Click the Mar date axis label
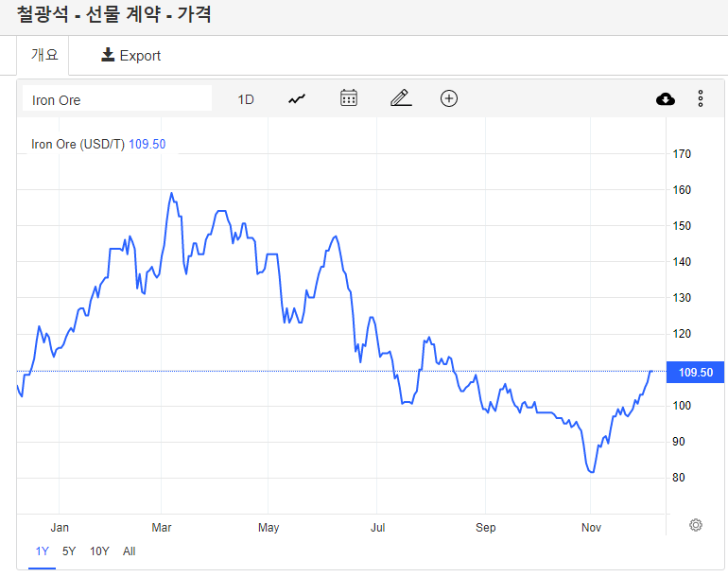728x577 pixels. click(162, 527)
